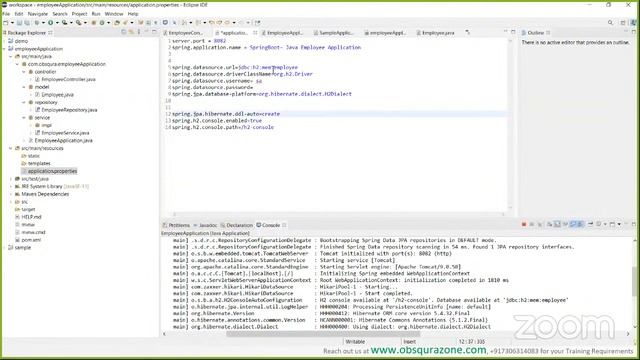640x360 pixels.
Task: Select EmployeeService.java in tree
Action: [x=62, y=133]
